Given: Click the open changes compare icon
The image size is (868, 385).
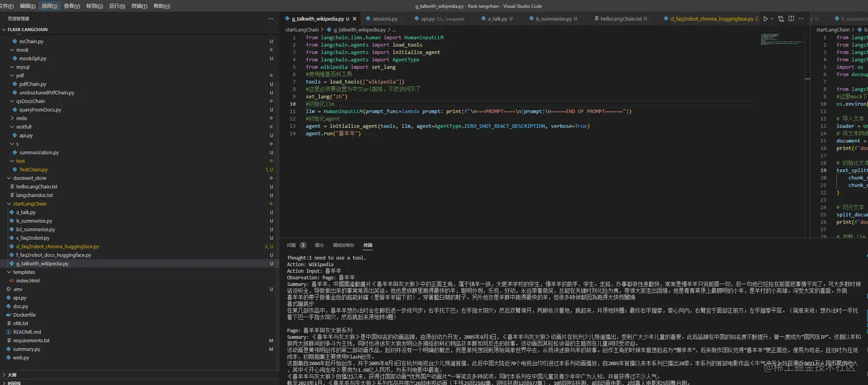Looking at the screenshot, I should [x=781, y=18].
